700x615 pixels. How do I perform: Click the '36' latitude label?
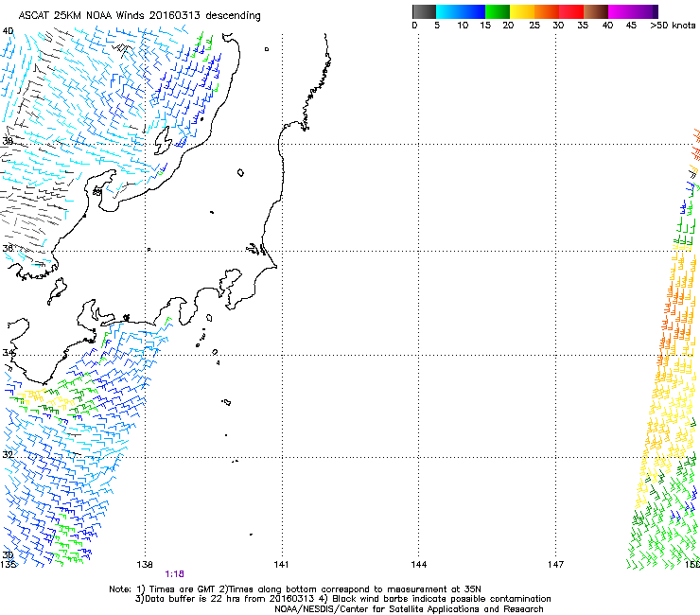pos(8,248)
